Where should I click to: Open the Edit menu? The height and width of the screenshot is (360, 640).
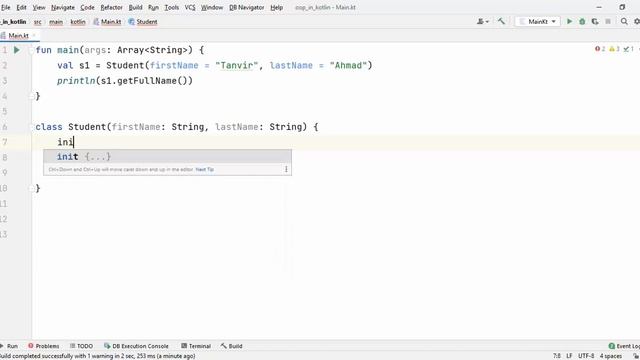coord(21,7)
